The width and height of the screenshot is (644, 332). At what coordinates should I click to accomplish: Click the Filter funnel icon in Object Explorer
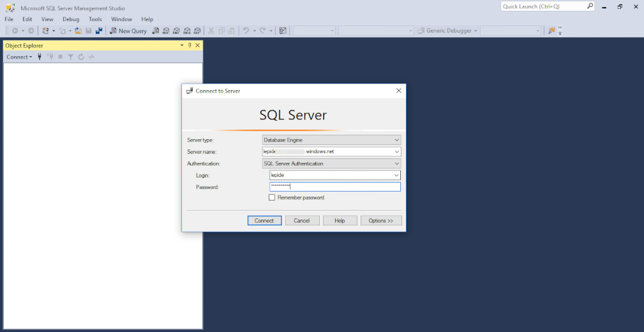click(71, 57)
